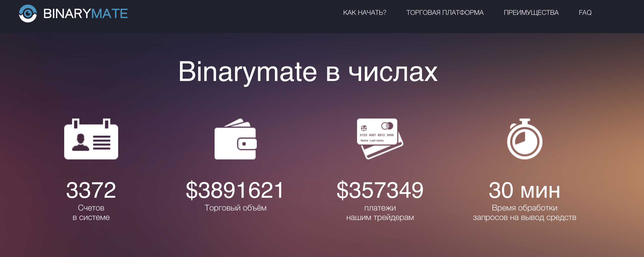Go to ТОРГОВАЯ ПЛАТФОРМА section

tap(445, 13)
